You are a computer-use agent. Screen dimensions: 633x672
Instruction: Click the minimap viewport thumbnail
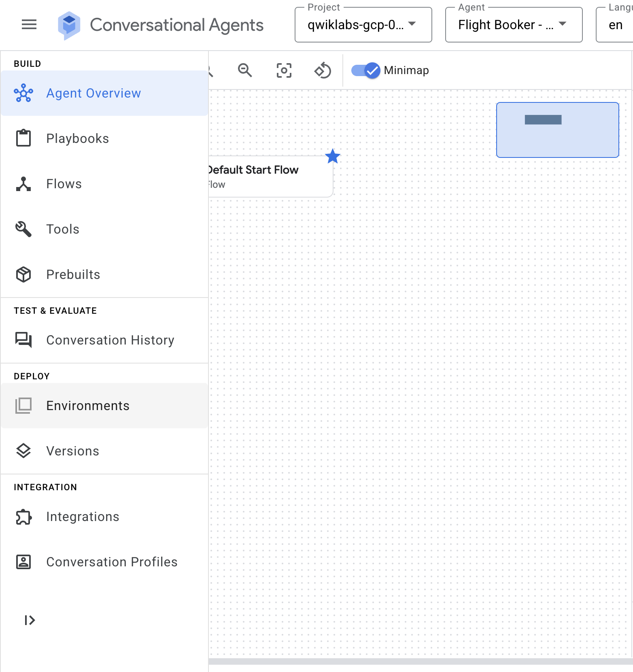coord(558,130)
